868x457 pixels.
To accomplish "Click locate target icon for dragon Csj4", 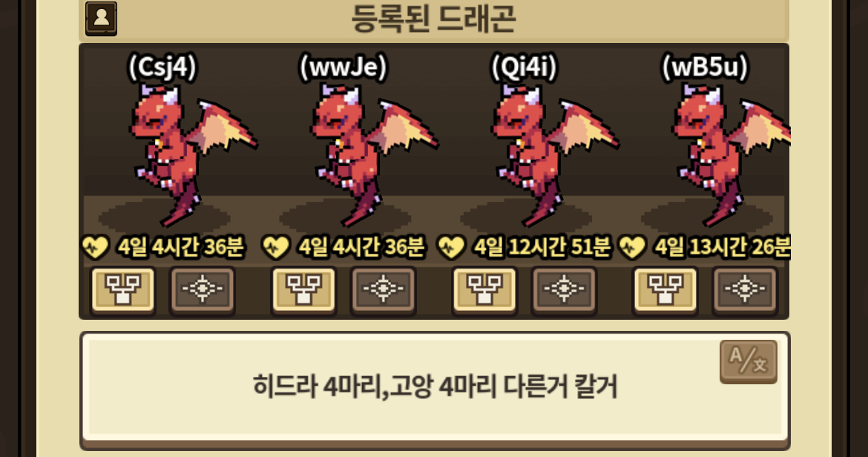I will click(203, 289).
